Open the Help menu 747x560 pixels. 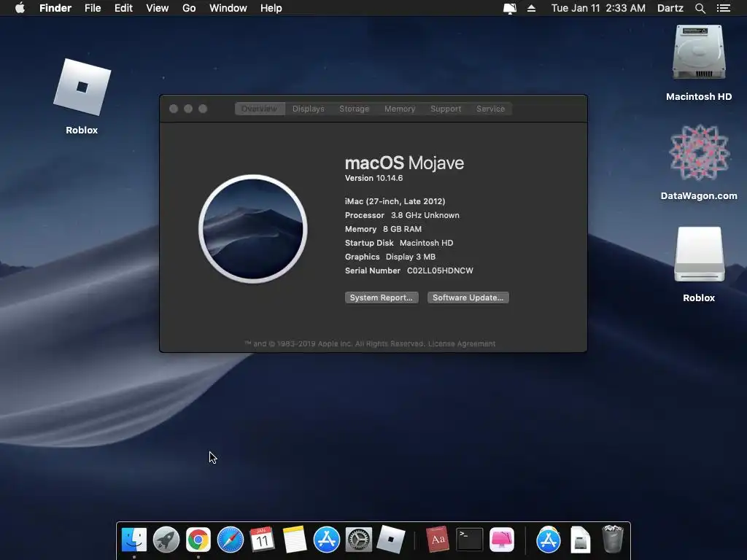[271, 8]
